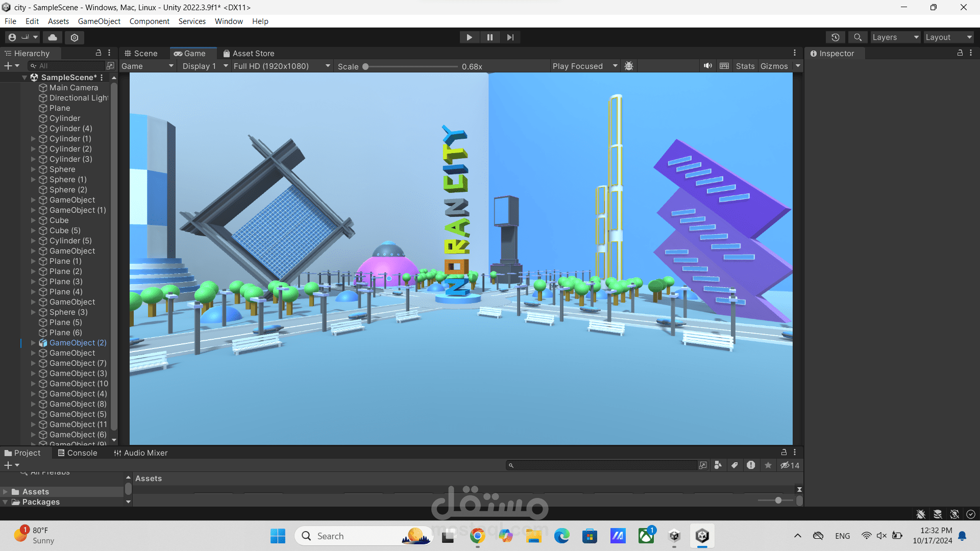Open the global search magnifier icon
Viewport: 980px width, 551px height.
point(858,37)
